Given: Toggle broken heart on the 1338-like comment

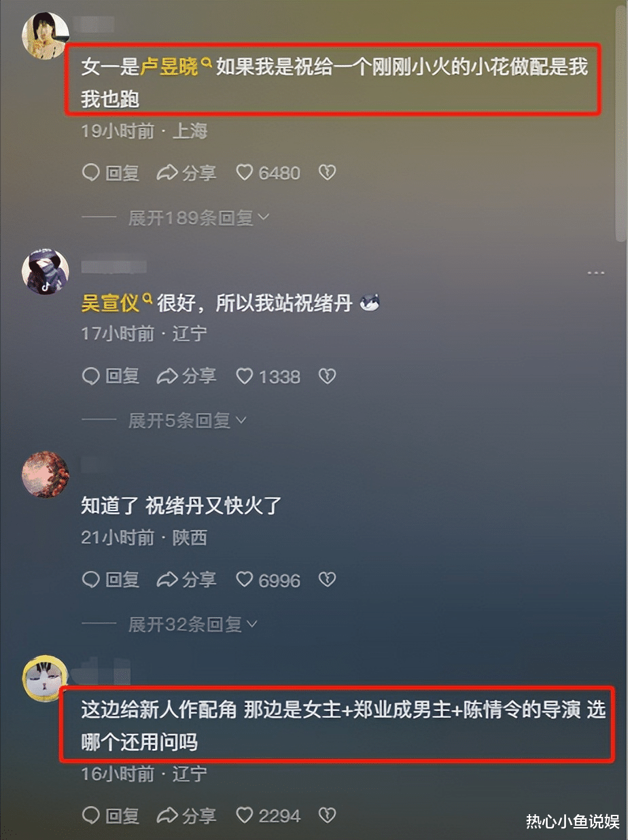Looking at the screenshot, I should (328, 376).
